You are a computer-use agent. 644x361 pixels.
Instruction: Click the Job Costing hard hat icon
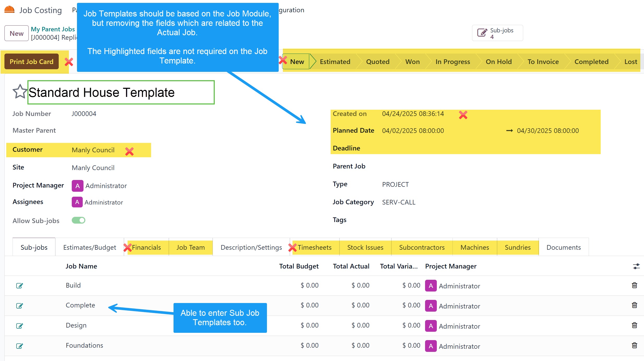coord(9,10)
